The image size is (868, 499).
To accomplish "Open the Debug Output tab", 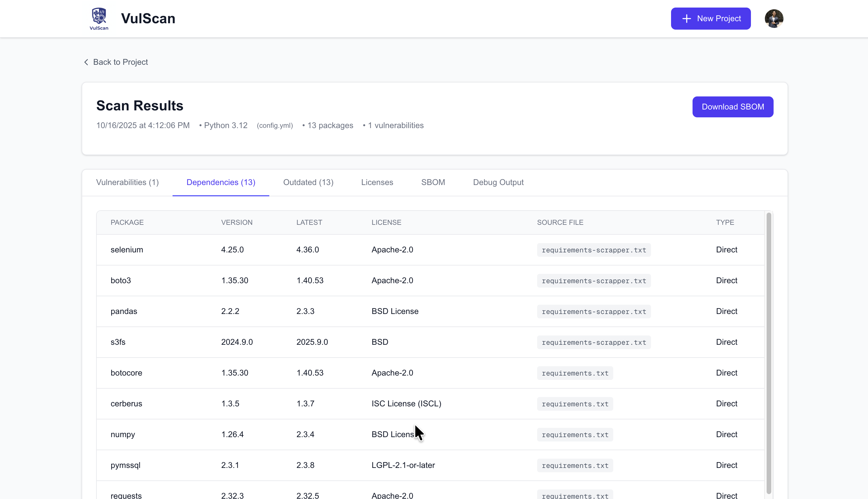I will (498, 182).
